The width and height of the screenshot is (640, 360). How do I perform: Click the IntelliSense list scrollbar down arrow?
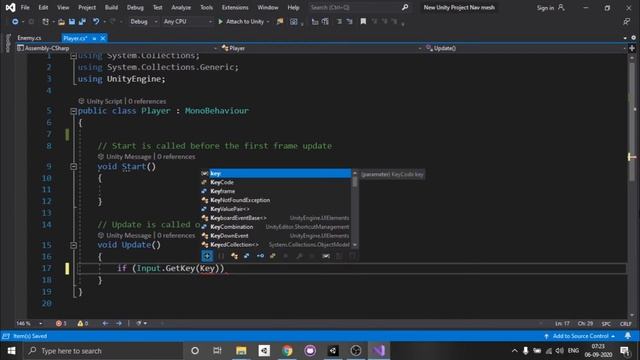pyautogui.click(x=355, y=245)
